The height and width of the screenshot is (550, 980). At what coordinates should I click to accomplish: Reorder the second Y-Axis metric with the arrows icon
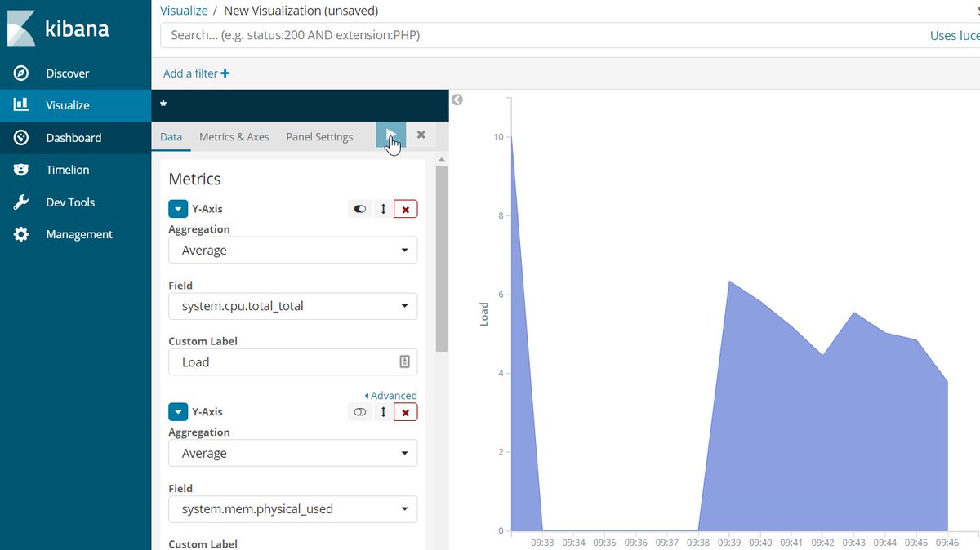coord(383,412)
